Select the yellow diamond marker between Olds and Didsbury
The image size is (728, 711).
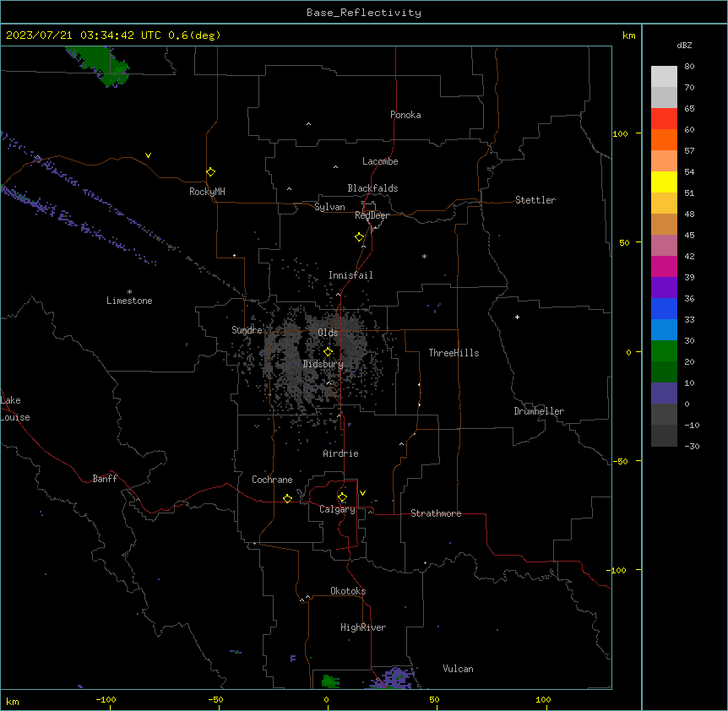[x=329, y=352]
